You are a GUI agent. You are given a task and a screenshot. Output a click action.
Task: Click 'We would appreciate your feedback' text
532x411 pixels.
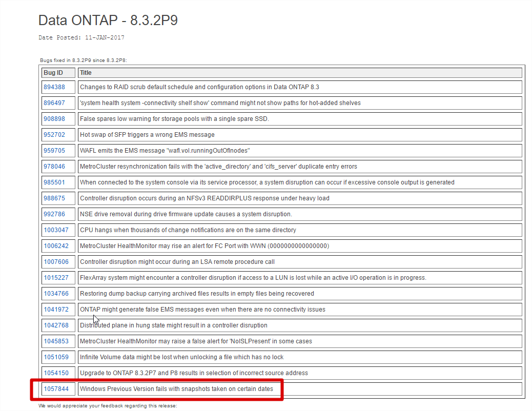tap(108, 406)
